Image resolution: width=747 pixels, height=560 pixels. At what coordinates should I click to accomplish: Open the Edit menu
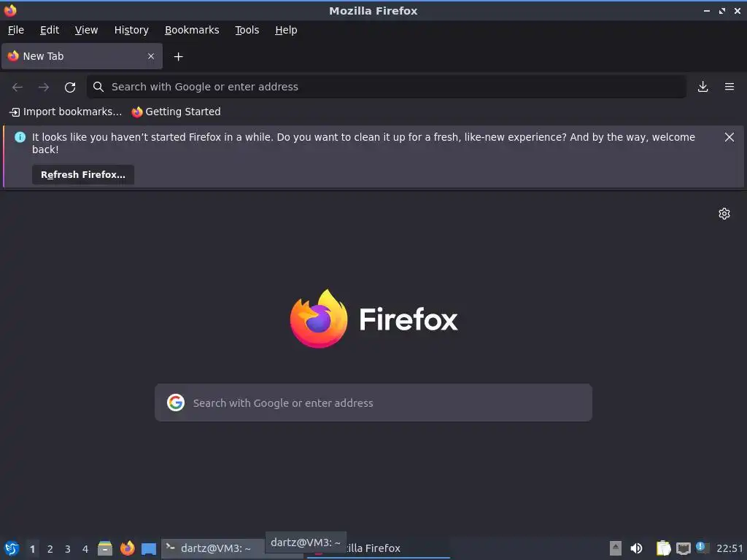(x=50, y=30)
